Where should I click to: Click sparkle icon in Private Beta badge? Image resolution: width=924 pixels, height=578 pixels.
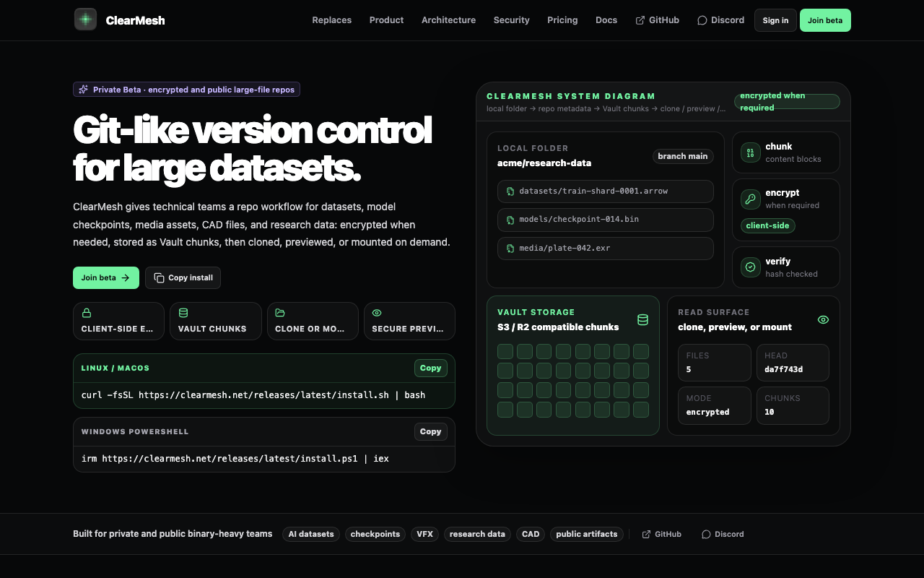point(84,90)
